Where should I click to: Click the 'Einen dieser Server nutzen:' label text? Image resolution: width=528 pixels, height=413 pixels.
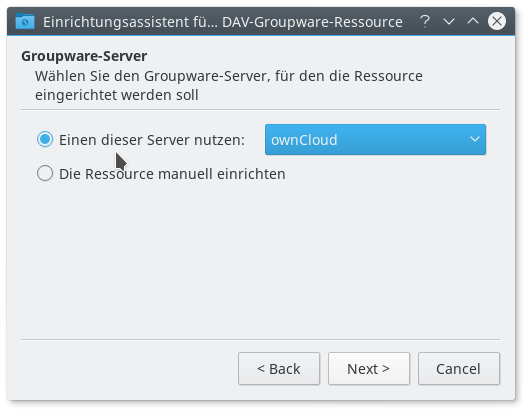[152, 140]
